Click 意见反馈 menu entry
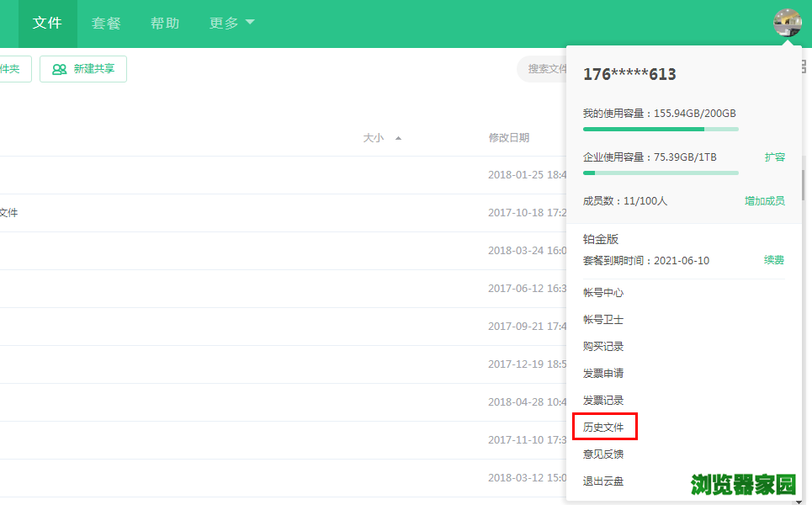The image size is (812, 505). coord(603,454)
